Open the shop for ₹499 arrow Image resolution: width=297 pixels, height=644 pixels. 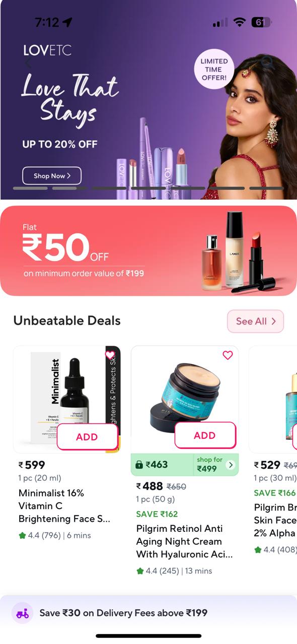(231, 465)
